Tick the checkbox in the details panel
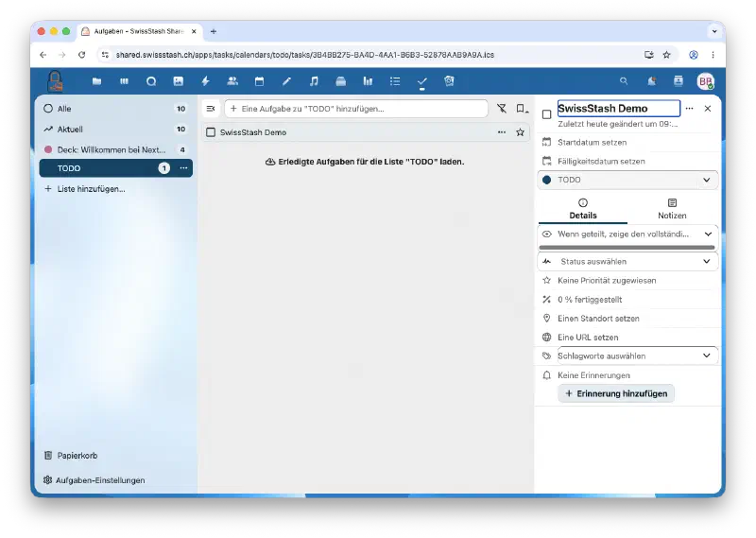 pyautogui.click(x=547, y=114)
